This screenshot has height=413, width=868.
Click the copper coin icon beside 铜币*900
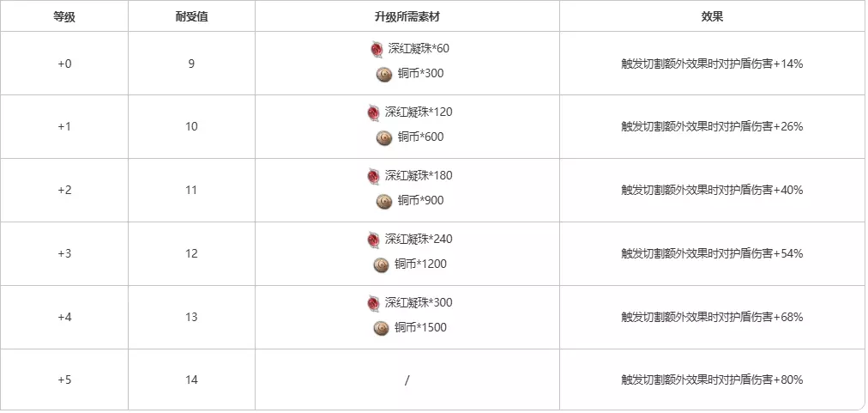383,201
